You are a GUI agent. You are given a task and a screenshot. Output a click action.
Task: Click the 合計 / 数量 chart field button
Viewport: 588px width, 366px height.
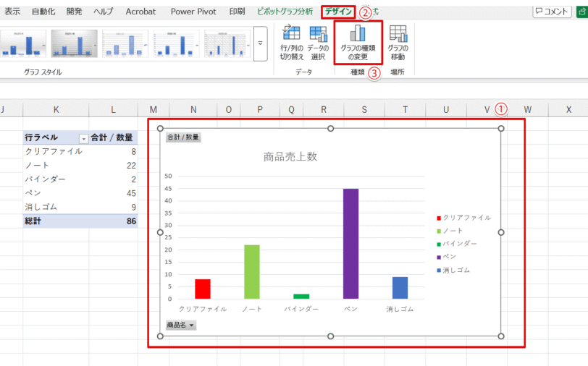point(183,137)
